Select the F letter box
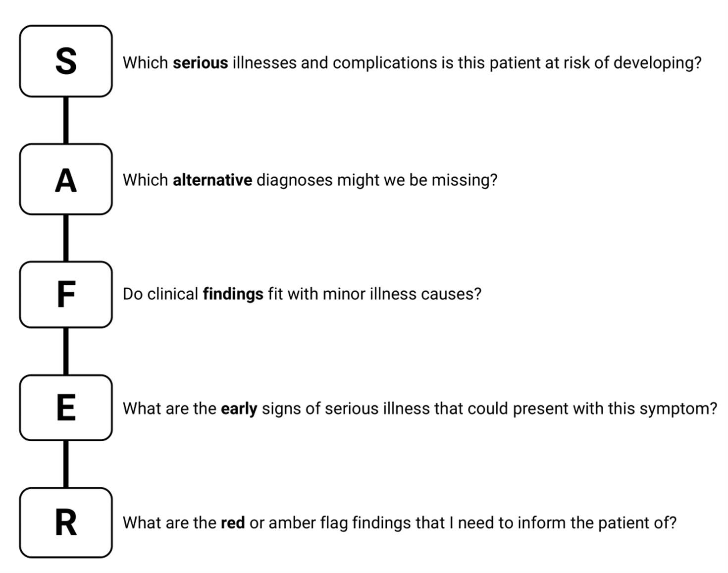 [66, 294]
